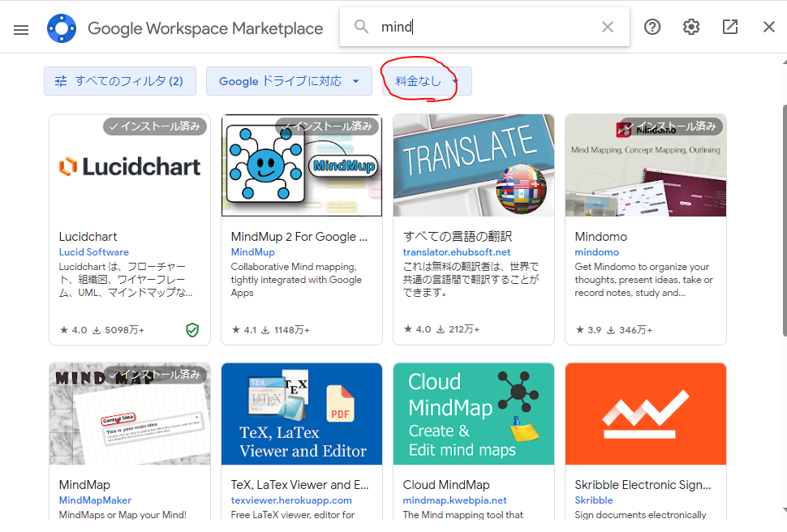Click the Cloud MindMap app title
The height and width of the screenshot is (532, 787).
pos(446,485)
